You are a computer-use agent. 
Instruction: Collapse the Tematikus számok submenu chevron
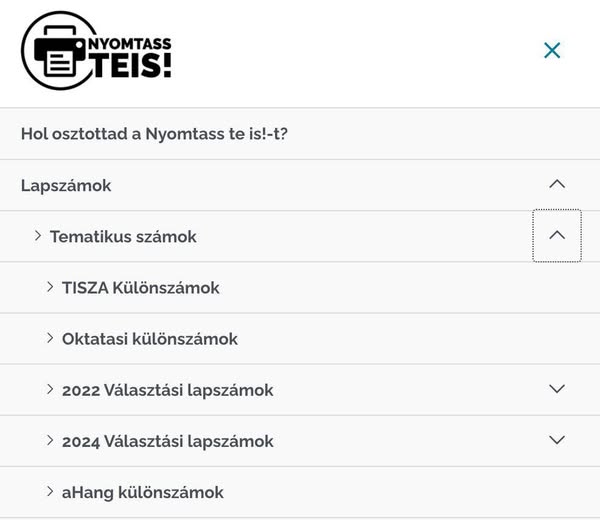click(557, 236)
